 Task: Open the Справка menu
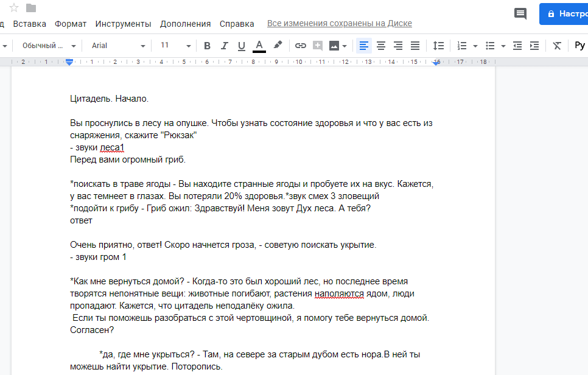click(237, 24)
